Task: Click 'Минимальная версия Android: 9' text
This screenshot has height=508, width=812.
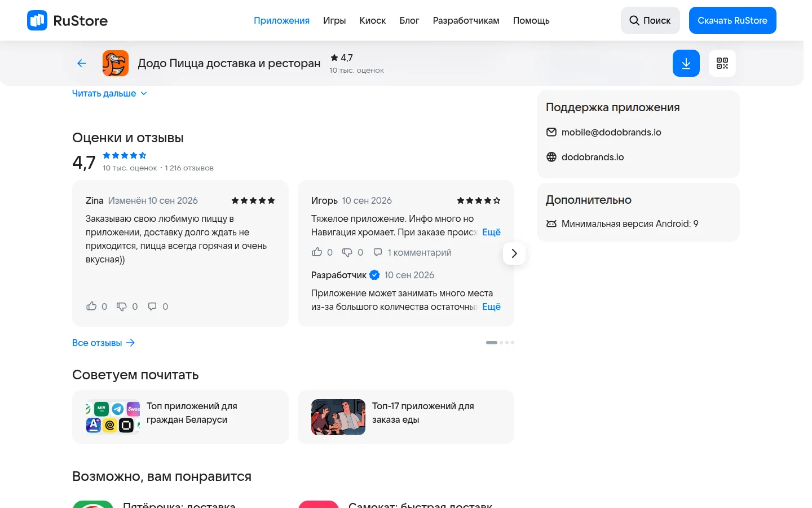Action: point(630,224)
